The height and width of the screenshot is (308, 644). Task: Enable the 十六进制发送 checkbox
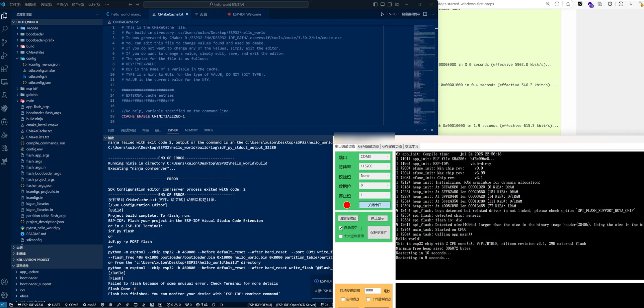click(368, 299)
